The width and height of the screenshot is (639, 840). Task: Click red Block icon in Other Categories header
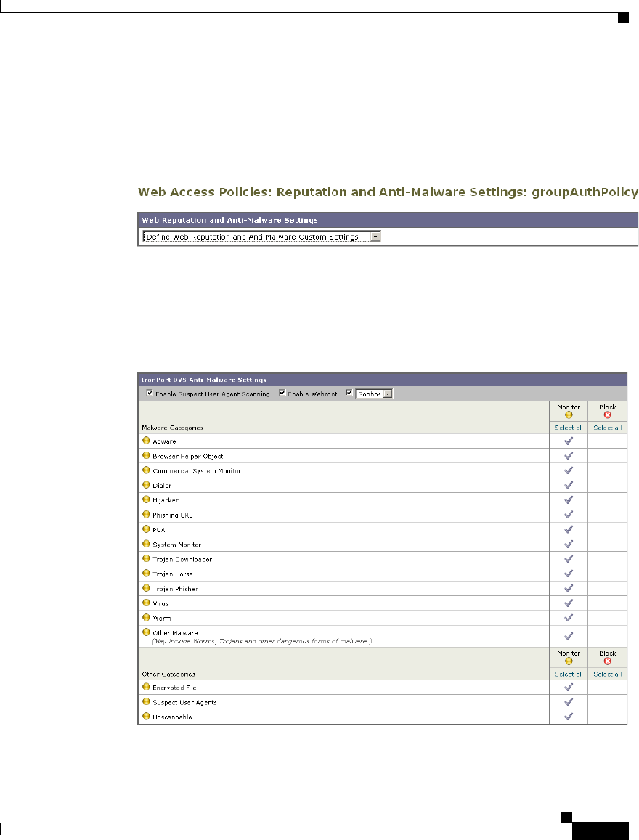tap(607, 661)
